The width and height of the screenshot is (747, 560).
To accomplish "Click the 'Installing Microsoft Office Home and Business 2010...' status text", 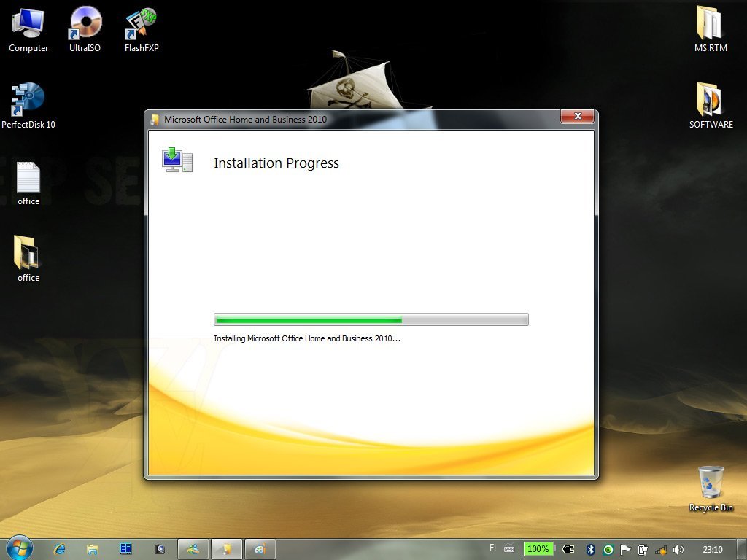I will click(307, 338).
